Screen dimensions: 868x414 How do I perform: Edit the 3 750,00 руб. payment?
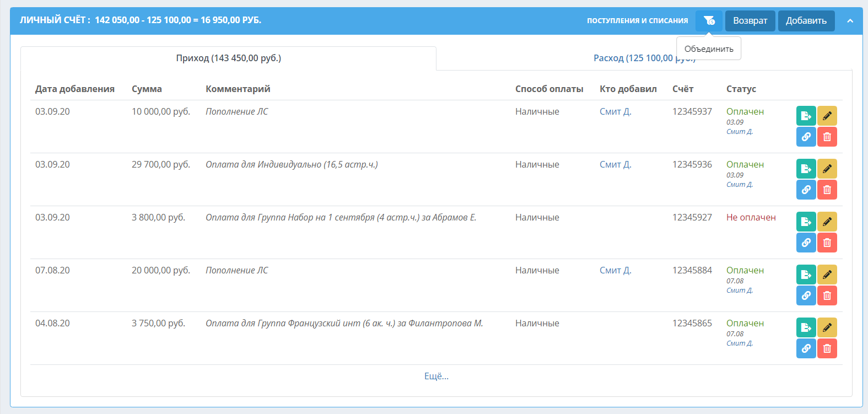click(827, 327)
